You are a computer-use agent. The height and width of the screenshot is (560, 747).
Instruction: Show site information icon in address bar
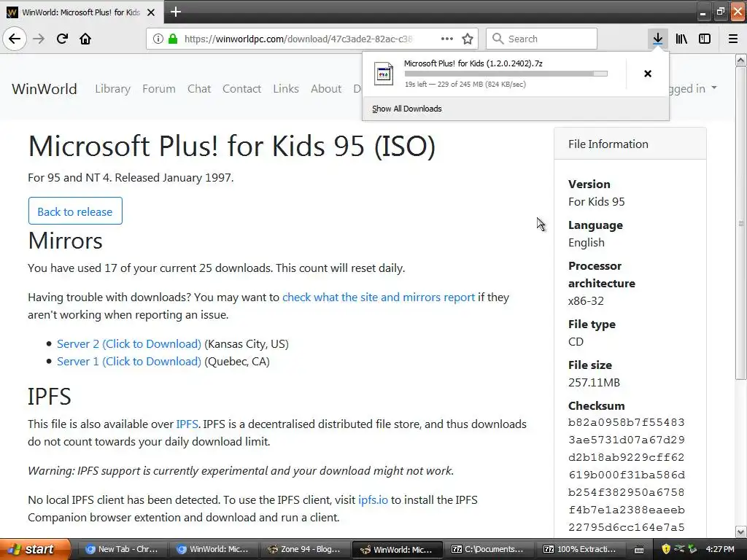coord(158,39)
